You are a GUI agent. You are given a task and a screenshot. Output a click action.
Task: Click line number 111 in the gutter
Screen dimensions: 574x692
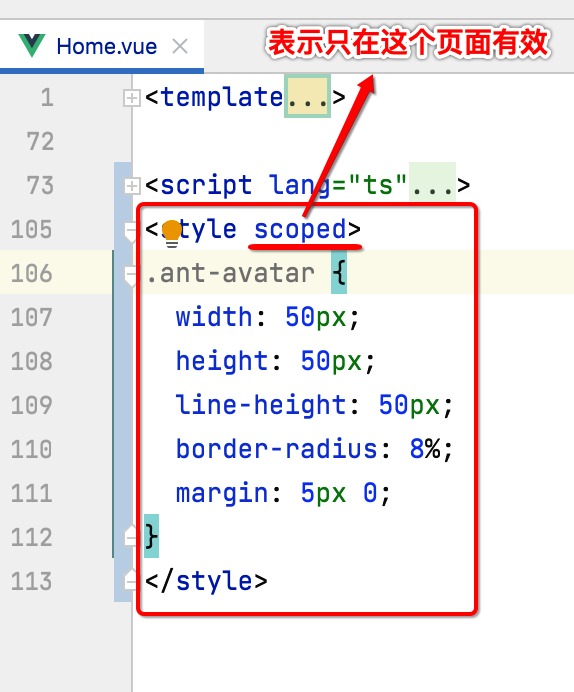32,493
